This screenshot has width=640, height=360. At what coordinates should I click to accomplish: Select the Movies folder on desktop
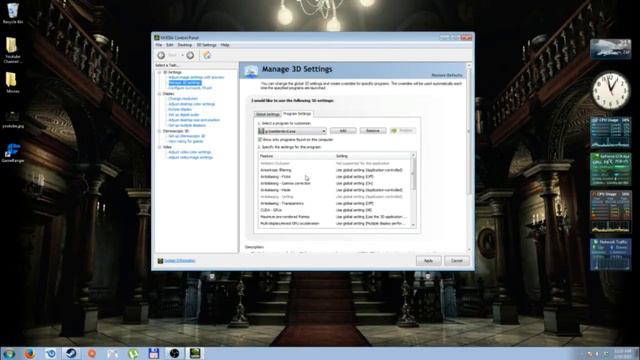pyautogui.click(x=12, y=83)
